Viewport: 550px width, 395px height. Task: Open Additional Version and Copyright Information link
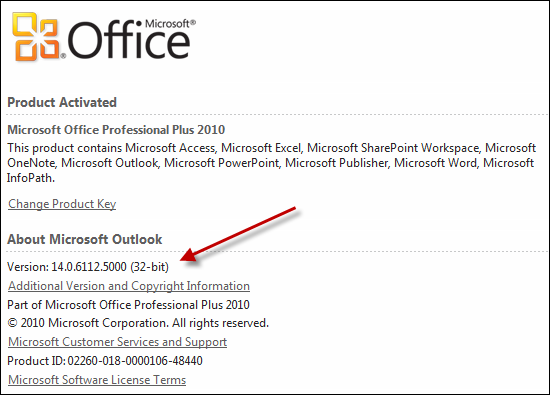129,286
